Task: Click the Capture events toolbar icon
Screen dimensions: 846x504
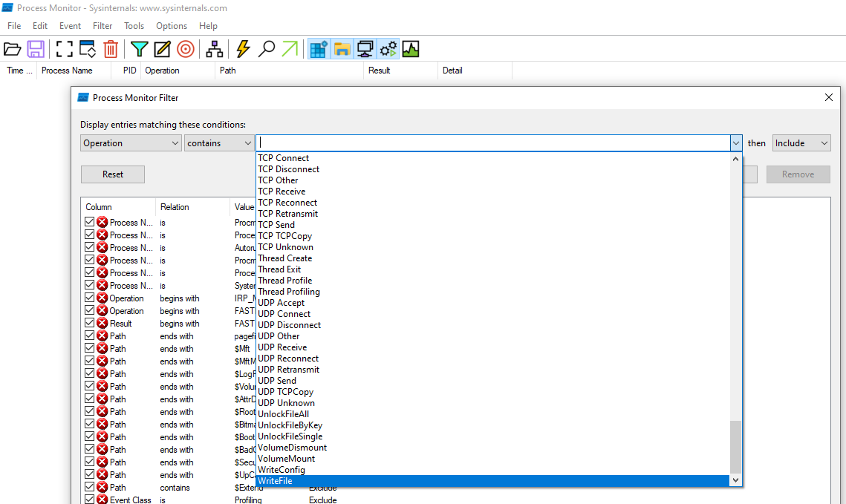Action: click(x=65, y=50)
